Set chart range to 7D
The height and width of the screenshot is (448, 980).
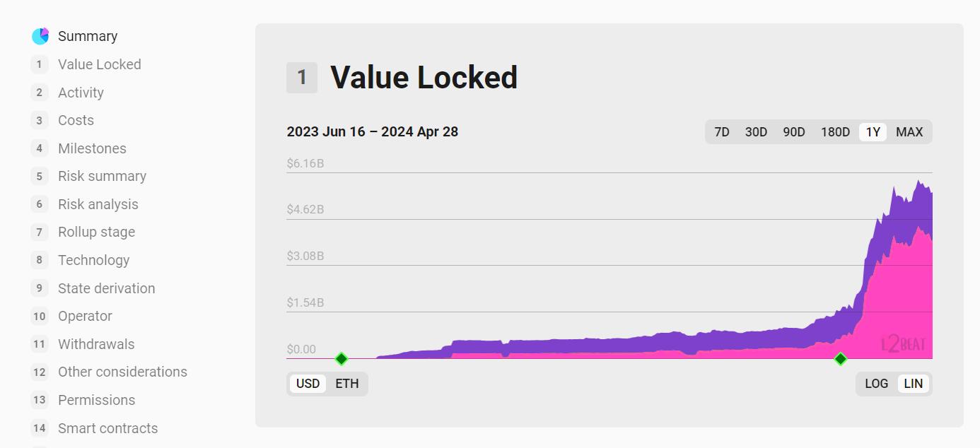pyautogui.click(x=722, y=132)
